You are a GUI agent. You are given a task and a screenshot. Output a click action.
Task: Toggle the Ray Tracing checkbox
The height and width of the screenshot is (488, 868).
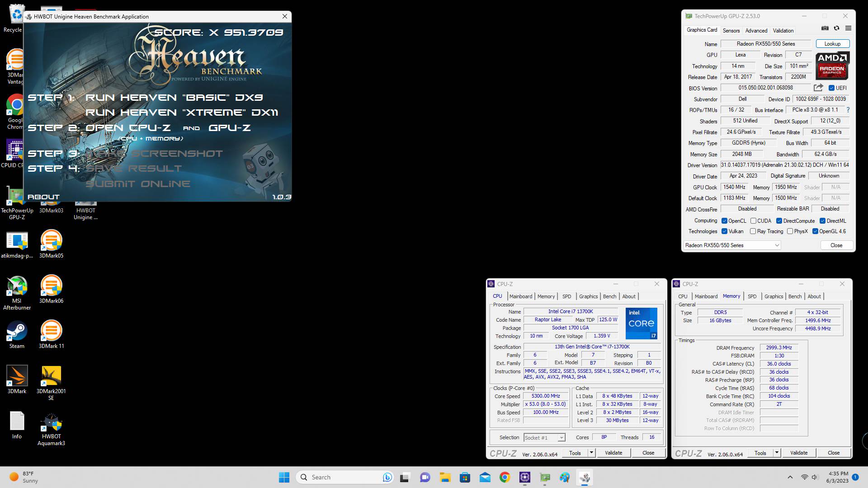pos(753,231)
